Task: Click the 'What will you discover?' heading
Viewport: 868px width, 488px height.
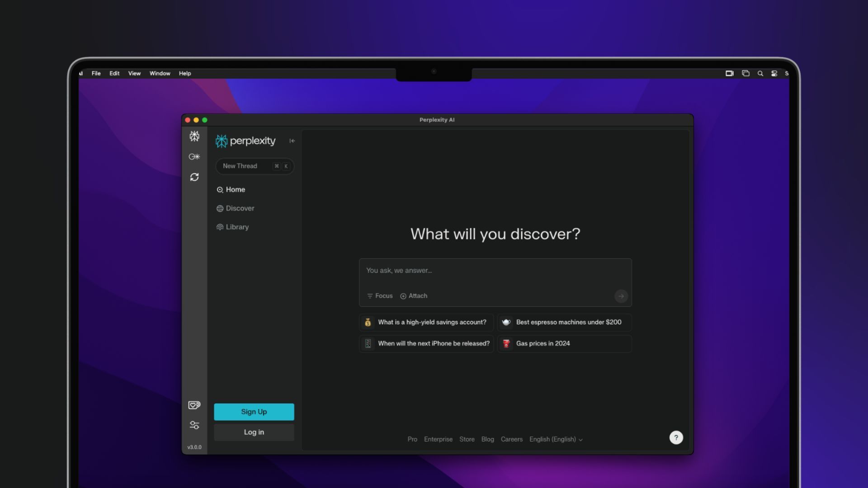Action: coord(495,235)
